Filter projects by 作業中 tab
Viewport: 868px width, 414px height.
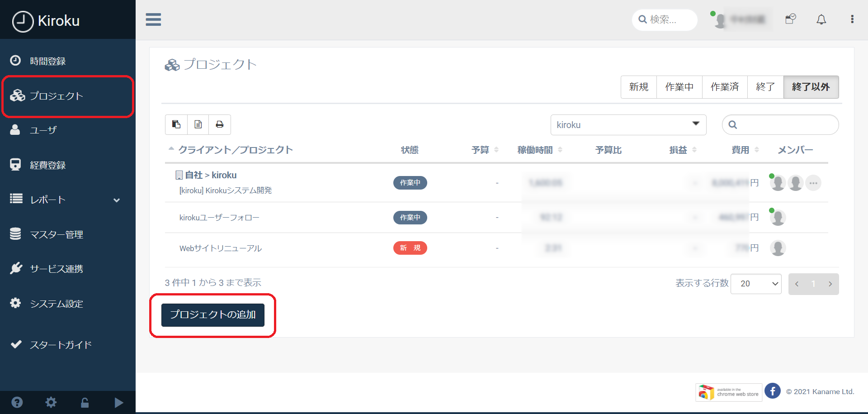click(x=679, y=87)
